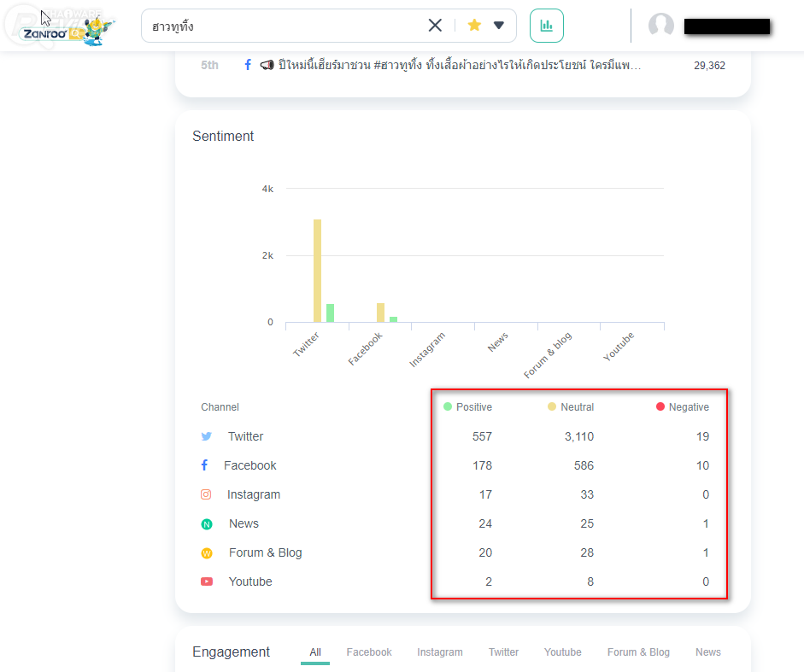Open the Zanroo logo home link

click(67, 31)
